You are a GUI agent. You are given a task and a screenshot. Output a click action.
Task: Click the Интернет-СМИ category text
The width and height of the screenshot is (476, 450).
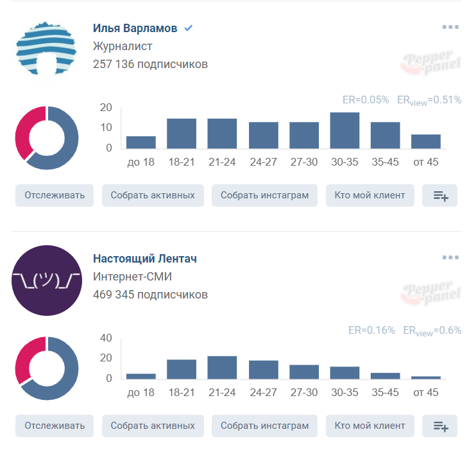[132, 277]
